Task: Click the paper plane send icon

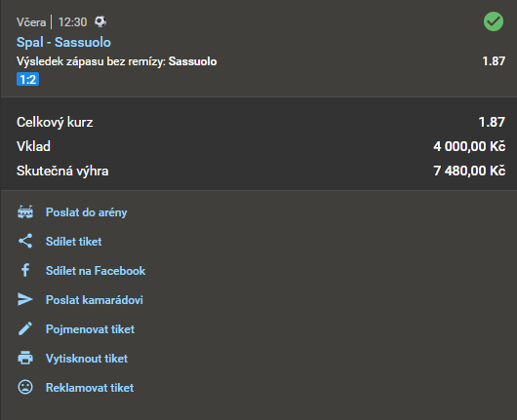Action: tap(25, 299)
